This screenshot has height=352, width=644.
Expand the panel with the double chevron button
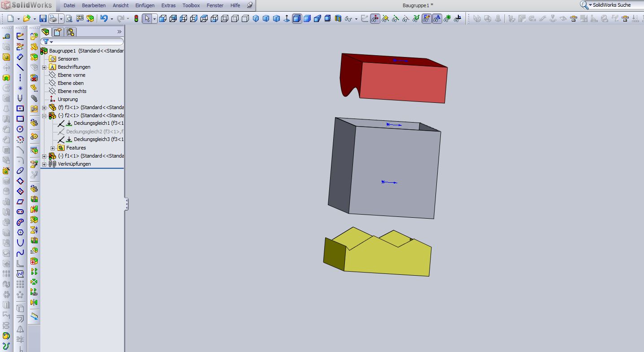119,32
